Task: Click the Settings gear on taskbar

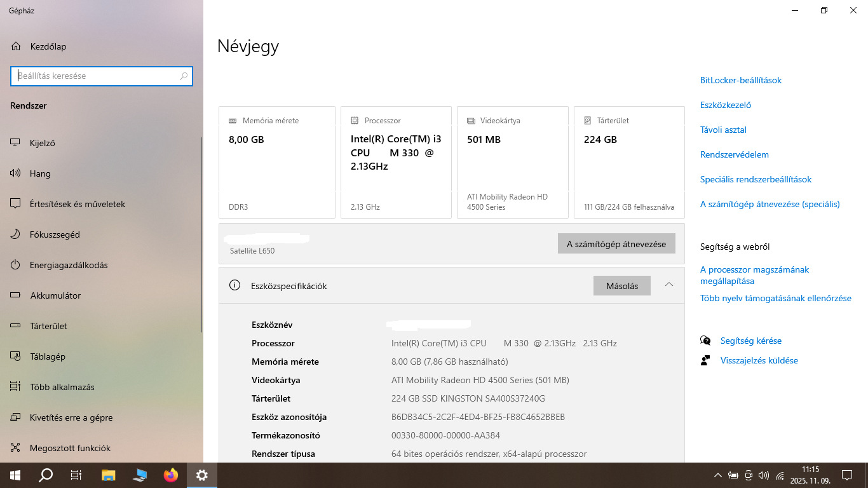Action: 201,475
